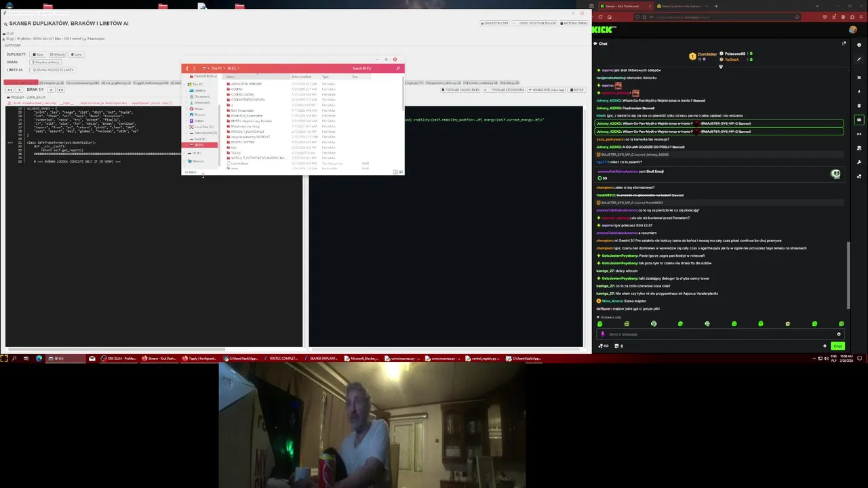Go to next BRAK with right arrow
The height and width of the screenshot is (488, 868).
point(52,89)
